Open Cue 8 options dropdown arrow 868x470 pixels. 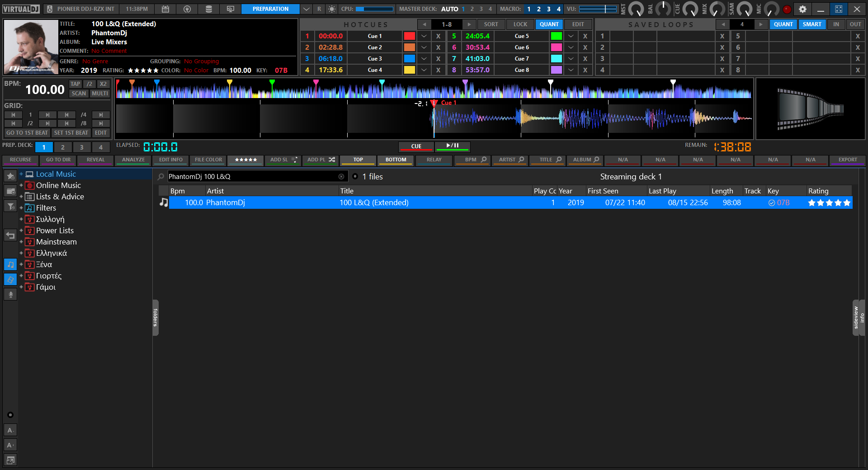[x=571, y=70]
